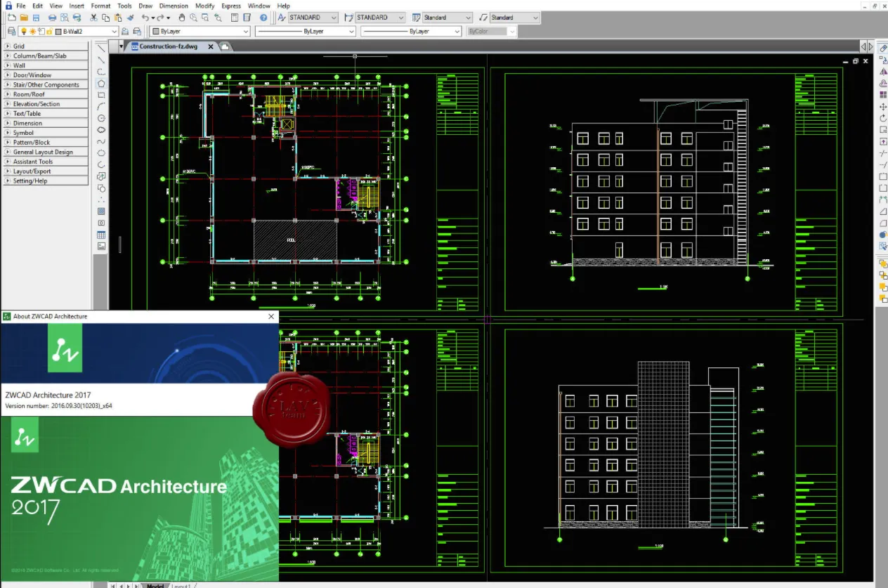
Task: Click the Print icon in toolbar
Action: pos(53,17)
